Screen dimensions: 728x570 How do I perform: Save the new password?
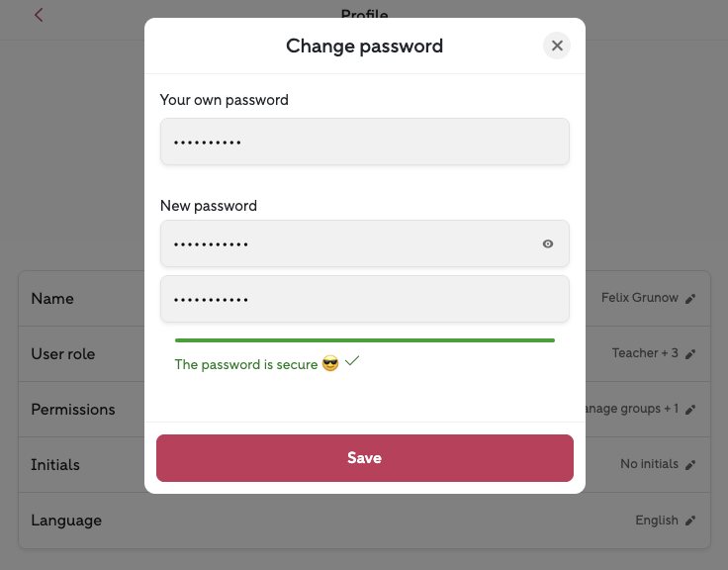[364, 458]
